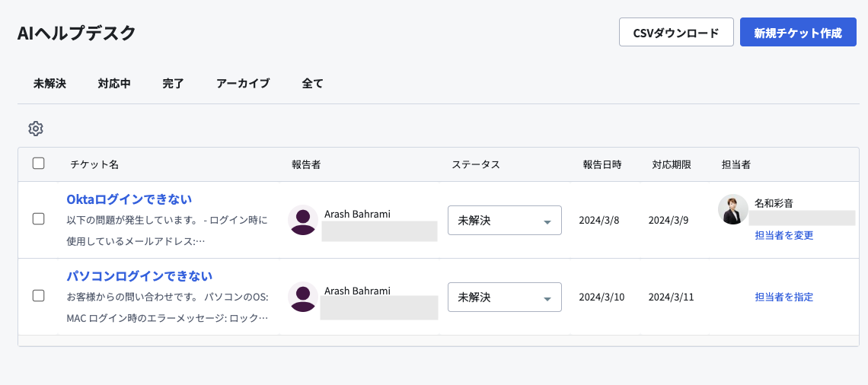Click the 報告日時 column header

tap(602, 165)
